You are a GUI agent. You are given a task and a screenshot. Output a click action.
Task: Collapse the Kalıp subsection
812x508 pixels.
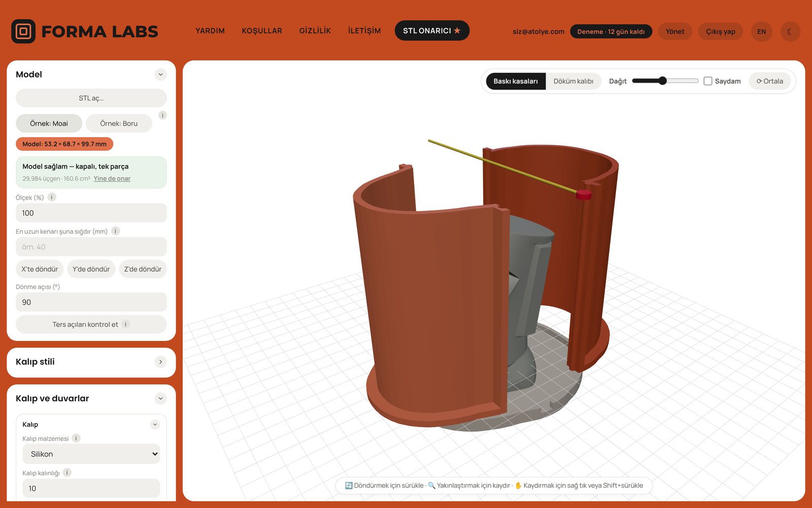(x=155, y=424)
